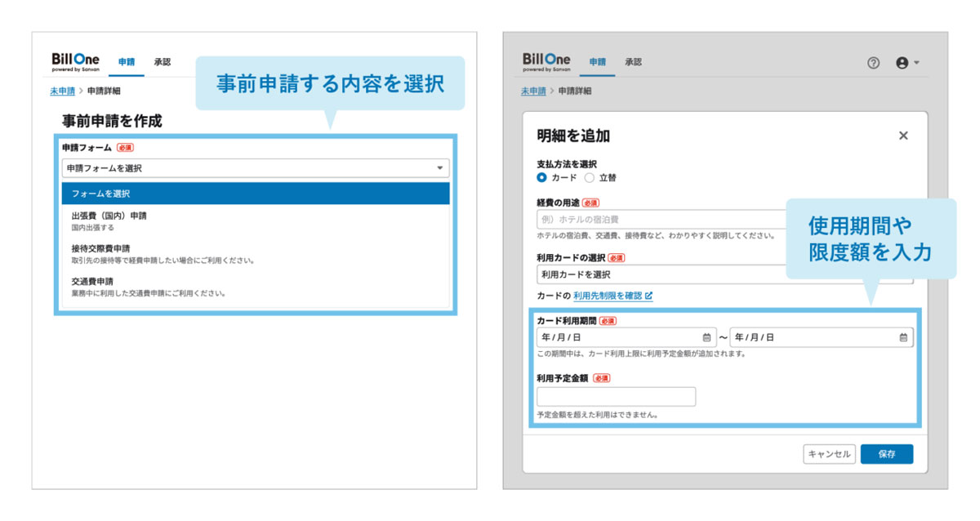This screenshot has height=521, width=980.
Task: Click the 保存 button
Action: 887,453
